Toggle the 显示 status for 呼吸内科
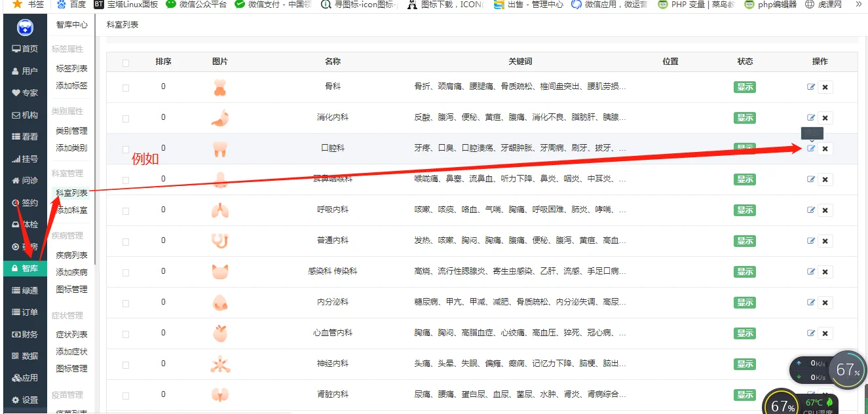This screenshot has height=414, width=868. 745,210
